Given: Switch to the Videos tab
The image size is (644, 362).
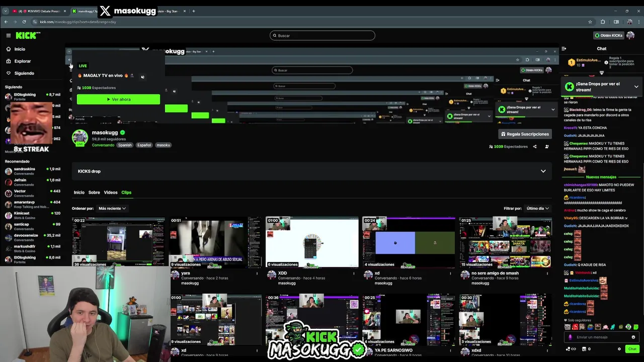Looking at the screenshot, I should tap(111, 193).
